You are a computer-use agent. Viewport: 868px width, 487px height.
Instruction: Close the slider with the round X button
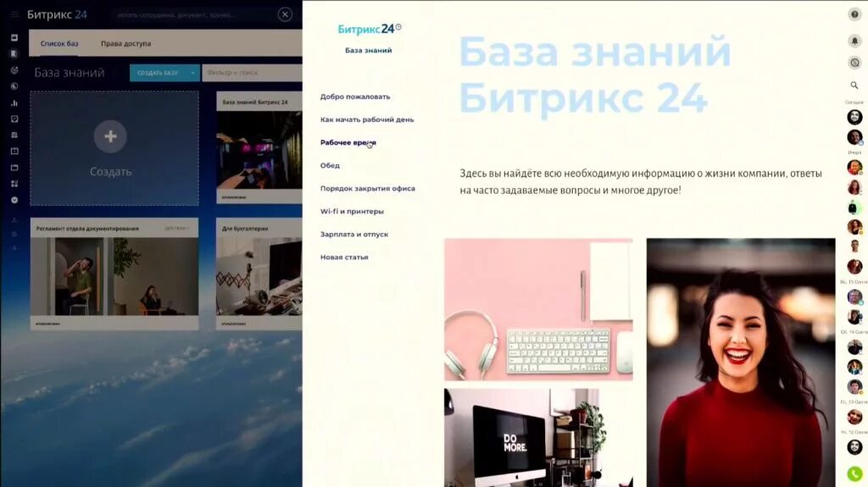click(285, 14)
